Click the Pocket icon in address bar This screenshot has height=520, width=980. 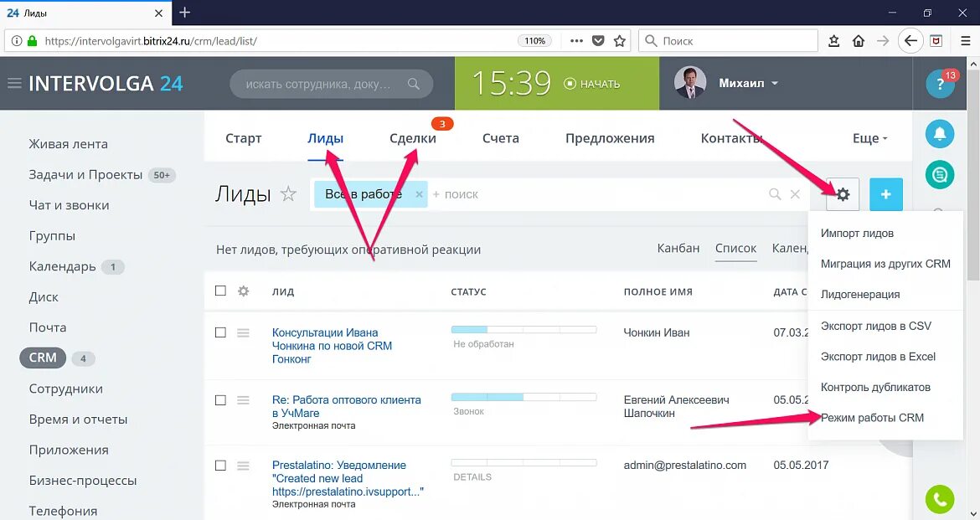coord(598,41)
